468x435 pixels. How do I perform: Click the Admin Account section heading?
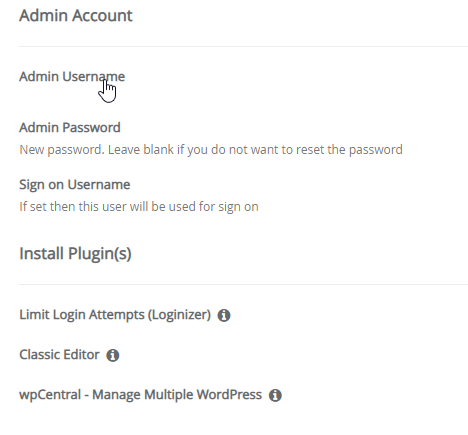(76, 16)
